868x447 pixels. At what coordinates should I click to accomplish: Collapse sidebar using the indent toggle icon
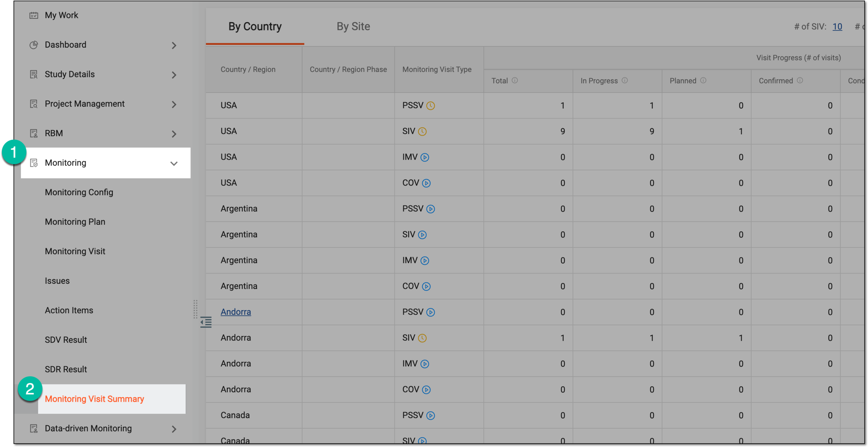[x=206, y=322]
